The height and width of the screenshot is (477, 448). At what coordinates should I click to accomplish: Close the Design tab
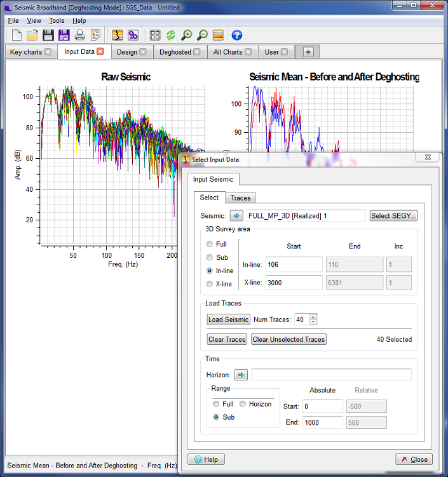(x=143, y=51)
